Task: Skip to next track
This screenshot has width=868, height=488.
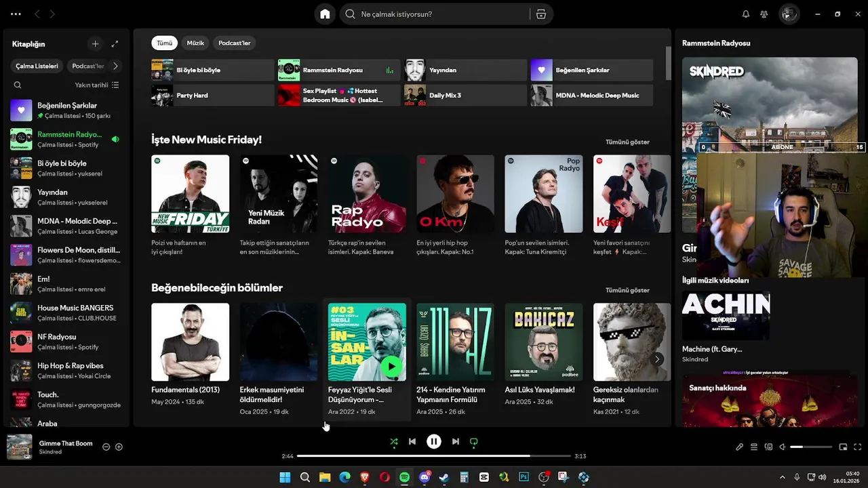Action: (456, 442)
